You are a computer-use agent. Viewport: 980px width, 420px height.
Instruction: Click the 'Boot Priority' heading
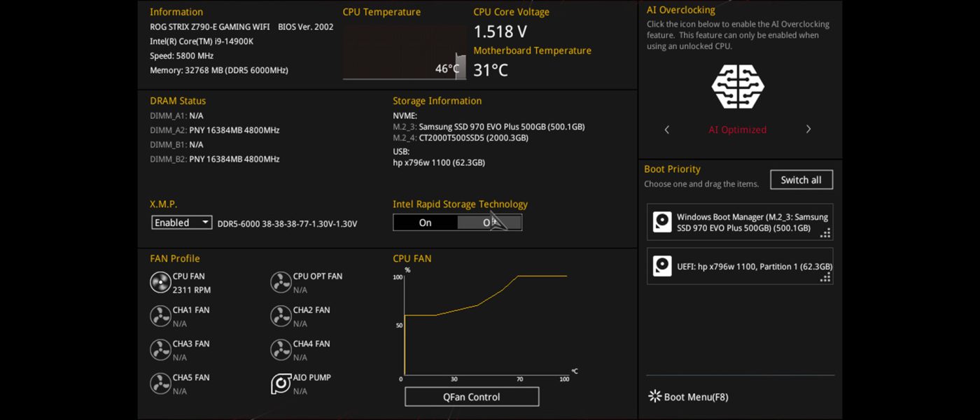tap(672, 169)
